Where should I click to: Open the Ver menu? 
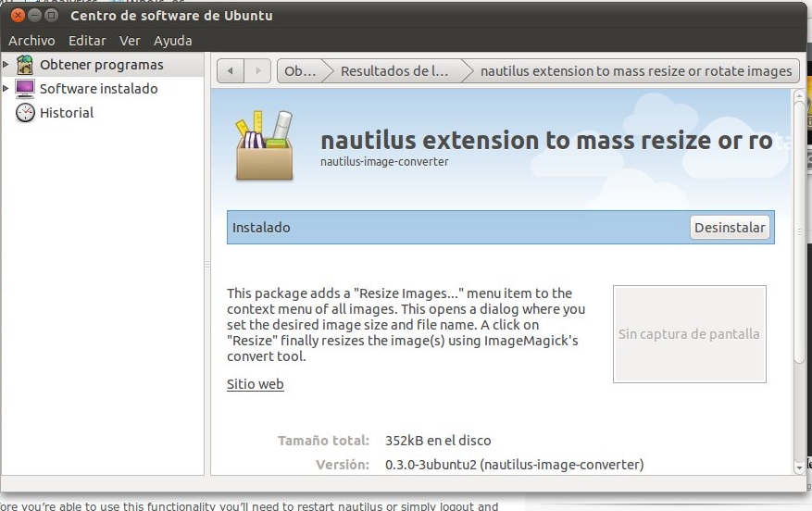pos(130,41)
